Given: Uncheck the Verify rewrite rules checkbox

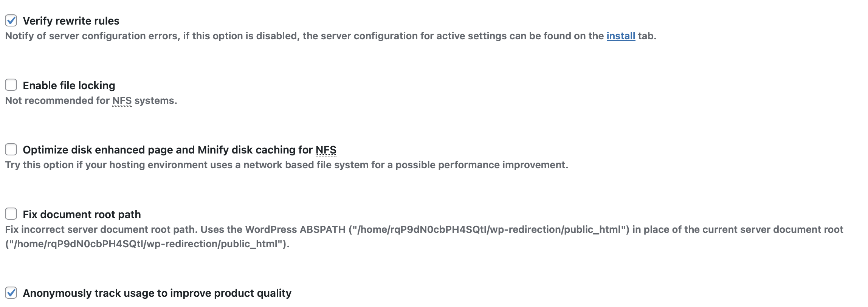Looking at the screenshot, I should pos(11,20).
